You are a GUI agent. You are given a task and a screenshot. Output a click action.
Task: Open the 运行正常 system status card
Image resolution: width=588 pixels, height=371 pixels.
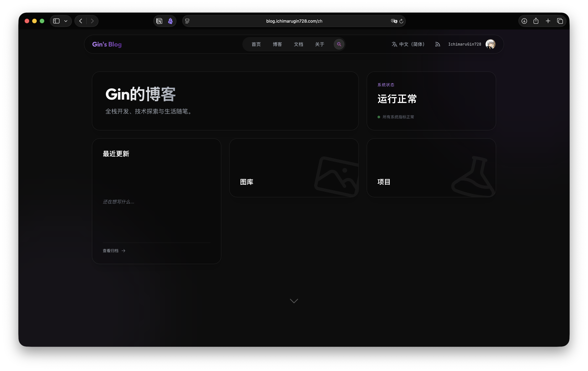click(431, 101)
